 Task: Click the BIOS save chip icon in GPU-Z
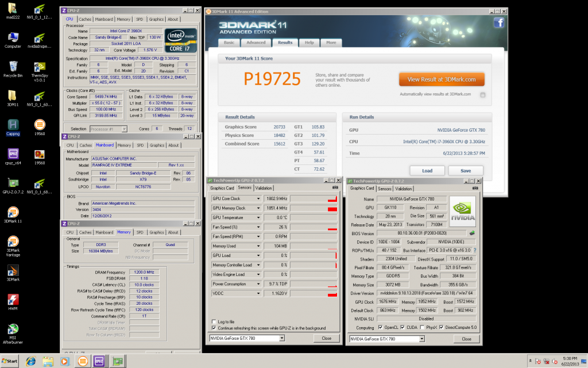pyautogui.click(x=471, y=233)
